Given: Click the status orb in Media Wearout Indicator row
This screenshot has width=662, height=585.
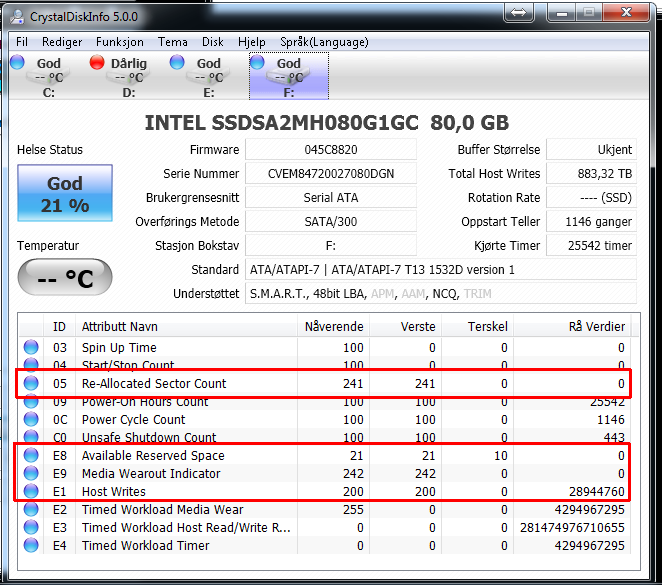Looking at the screenshot, I should click(x=31, y=474).
